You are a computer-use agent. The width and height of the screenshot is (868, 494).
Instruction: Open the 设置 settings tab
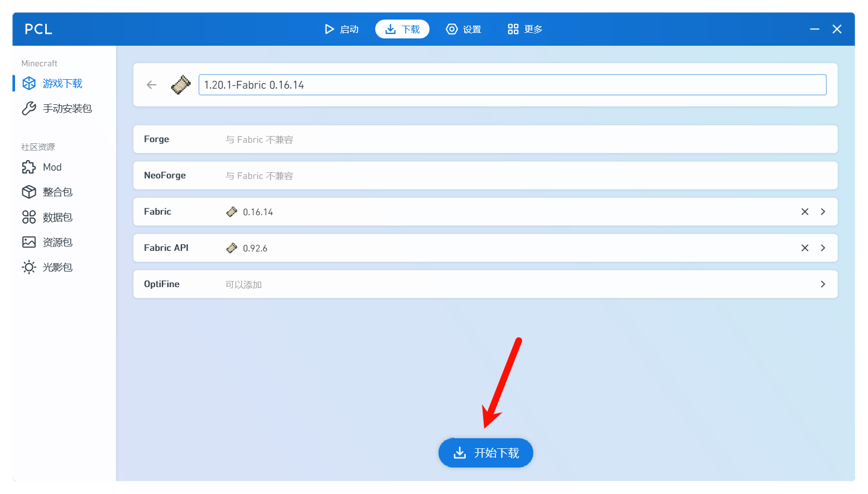[x=464, y=29]
